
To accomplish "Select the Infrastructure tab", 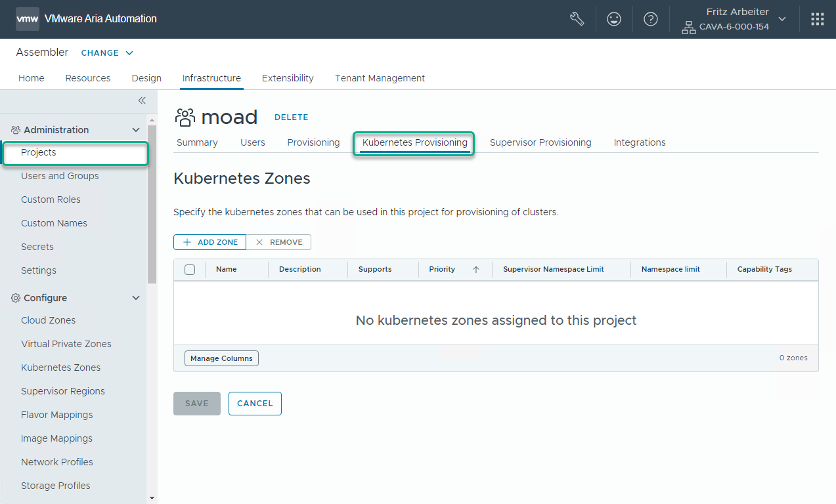I will pos(211,78).
